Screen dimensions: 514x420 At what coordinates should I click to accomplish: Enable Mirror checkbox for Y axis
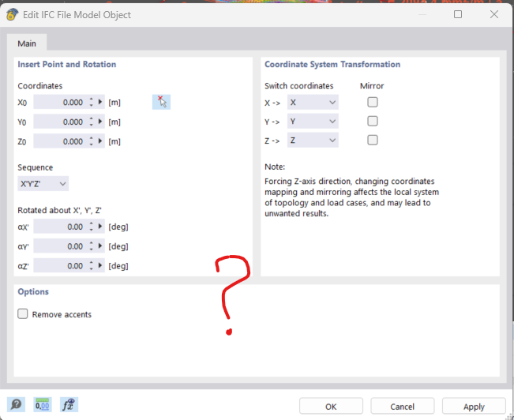pyautogui.click(x=373, y=121)
